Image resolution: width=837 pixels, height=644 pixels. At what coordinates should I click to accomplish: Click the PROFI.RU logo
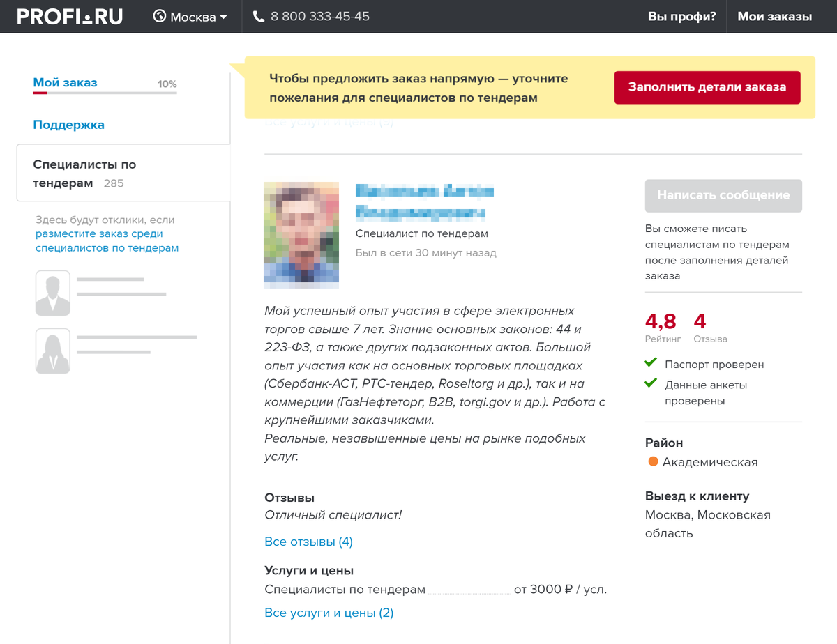click(x=70, y=17)
